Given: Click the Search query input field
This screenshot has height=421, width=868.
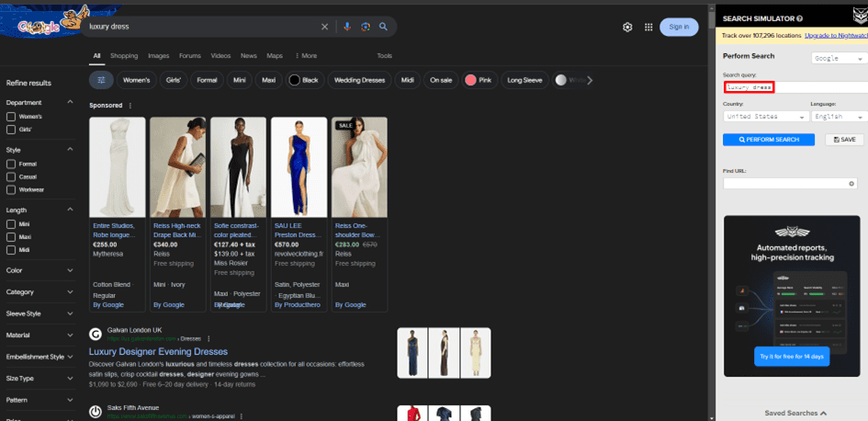Looking at the screenshot, I should (795, 87).
